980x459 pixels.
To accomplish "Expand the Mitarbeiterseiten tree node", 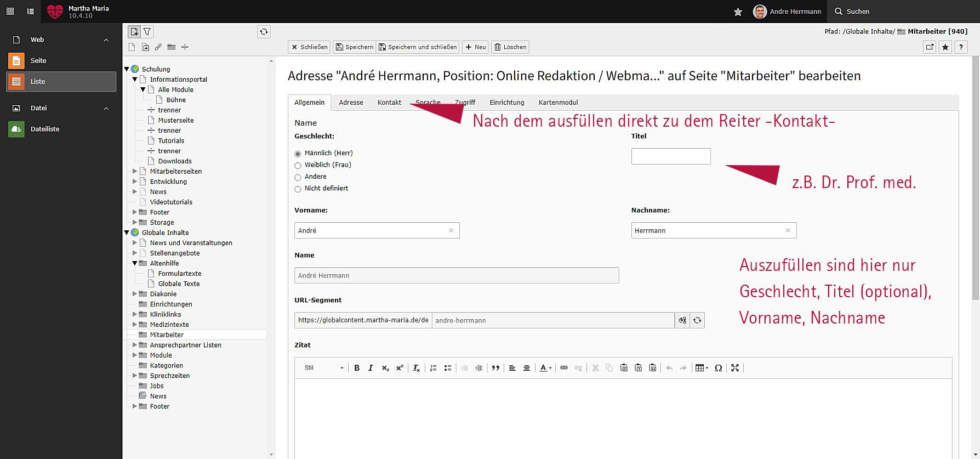I will point(135,171).
